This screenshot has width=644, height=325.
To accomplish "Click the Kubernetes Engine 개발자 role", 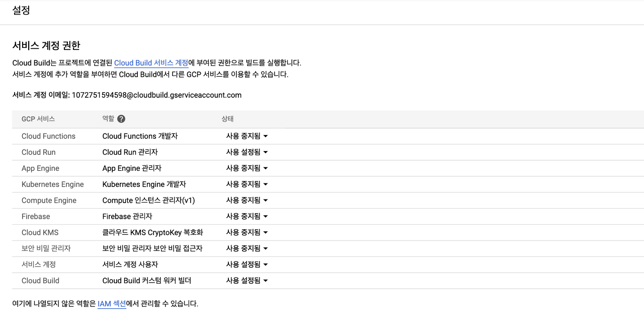I will tap(144, 184).
